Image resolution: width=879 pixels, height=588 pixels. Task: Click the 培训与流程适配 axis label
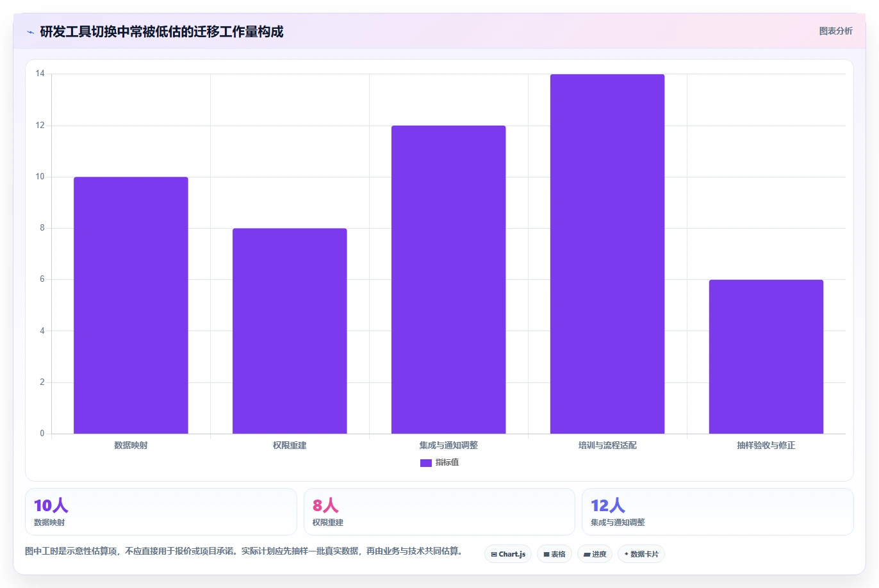[x=607, y=445]
